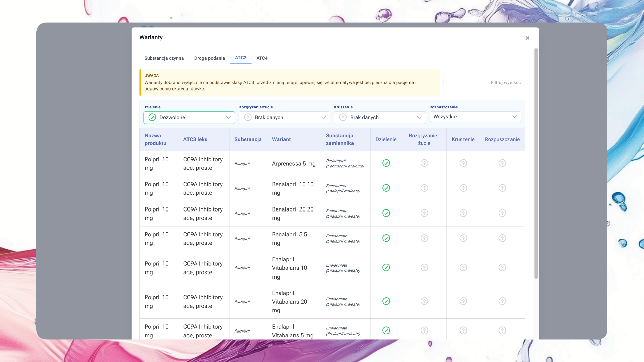The image size is (644, 362).
Task: Click the Dzielenie checkmark in the Benalapril 20 row
Action: 386,213
